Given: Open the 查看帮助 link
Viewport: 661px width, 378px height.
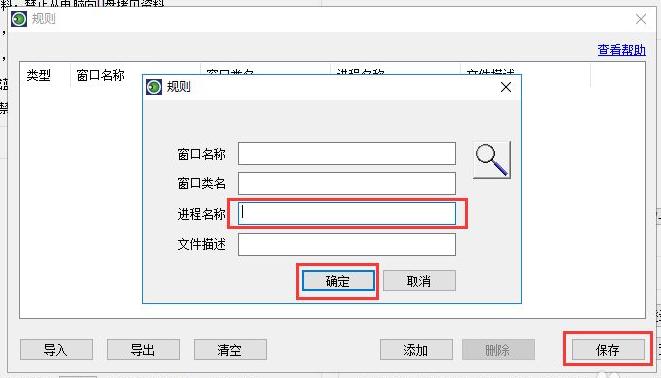Looking at the screenshot, I should click(621, 50).
